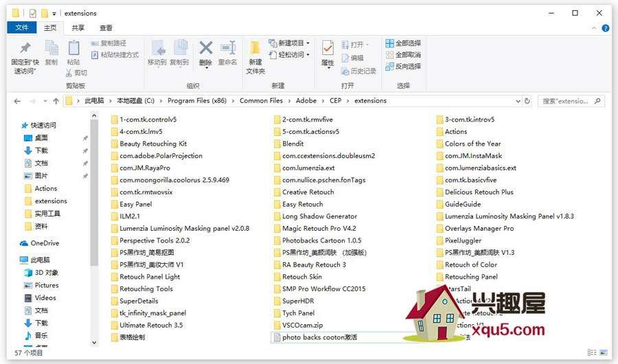Click Invert selection in the ribbon
This screenshot has width=618, height=364.
(x=403, y=66)
